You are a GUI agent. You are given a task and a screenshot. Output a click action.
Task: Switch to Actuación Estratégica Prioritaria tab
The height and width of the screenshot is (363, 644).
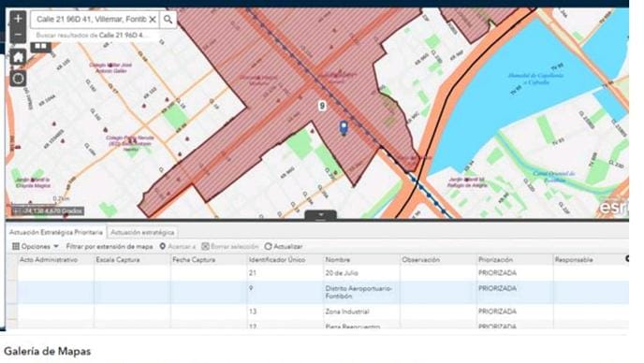pos(56,232)
